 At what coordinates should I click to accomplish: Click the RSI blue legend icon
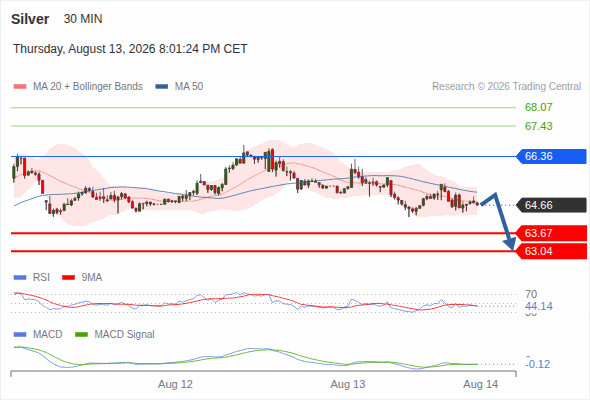[x=20, y=278]
